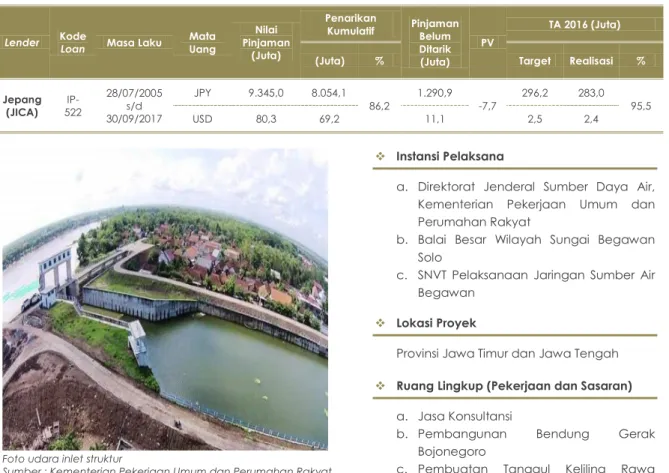Click the diamond bullet beside Instansi Pelaksana

tap(380, 157)
